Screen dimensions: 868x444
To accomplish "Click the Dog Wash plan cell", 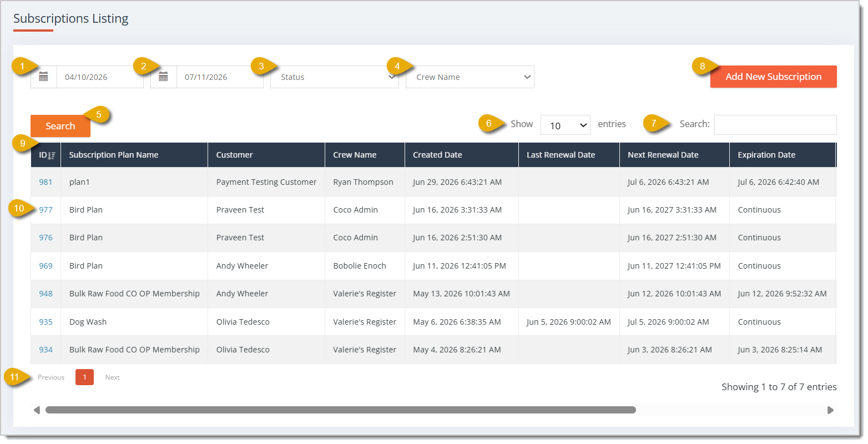I will (134, 322).
